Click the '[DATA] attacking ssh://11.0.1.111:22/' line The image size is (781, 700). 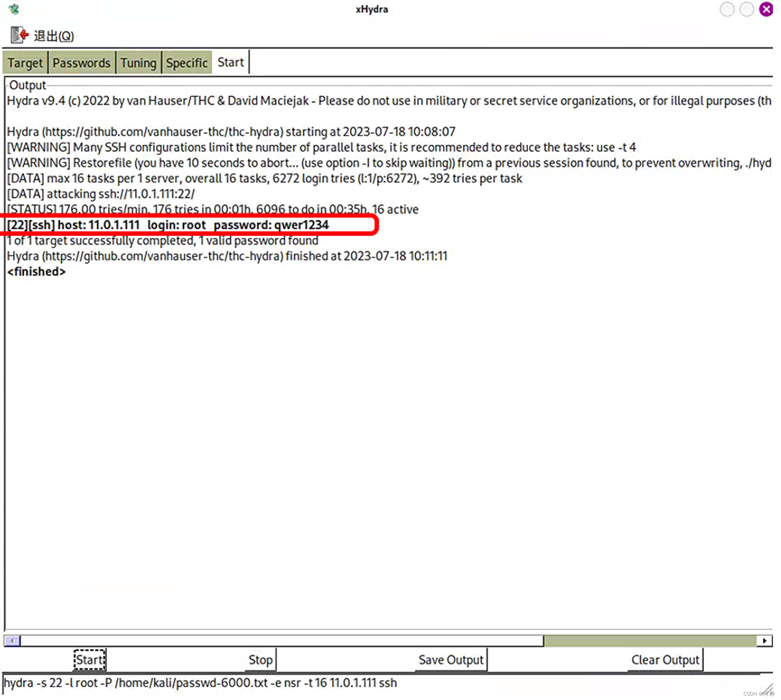tap(101, 195)
